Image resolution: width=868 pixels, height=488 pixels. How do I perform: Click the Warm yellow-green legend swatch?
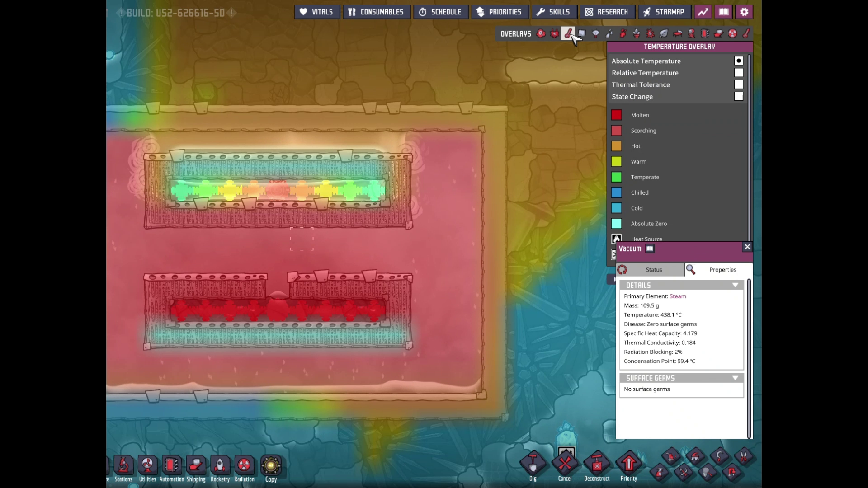[x=617, y=161]
